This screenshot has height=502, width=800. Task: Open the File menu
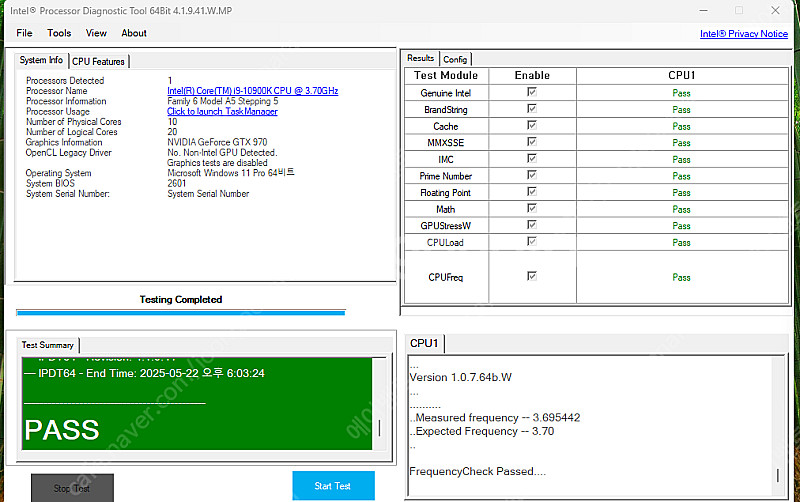tap(24, 33)
